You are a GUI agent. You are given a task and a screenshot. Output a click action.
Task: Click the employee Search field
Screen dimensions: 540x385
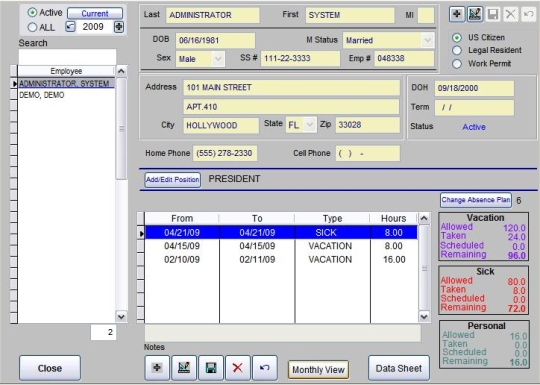click(x=68, y=56)
